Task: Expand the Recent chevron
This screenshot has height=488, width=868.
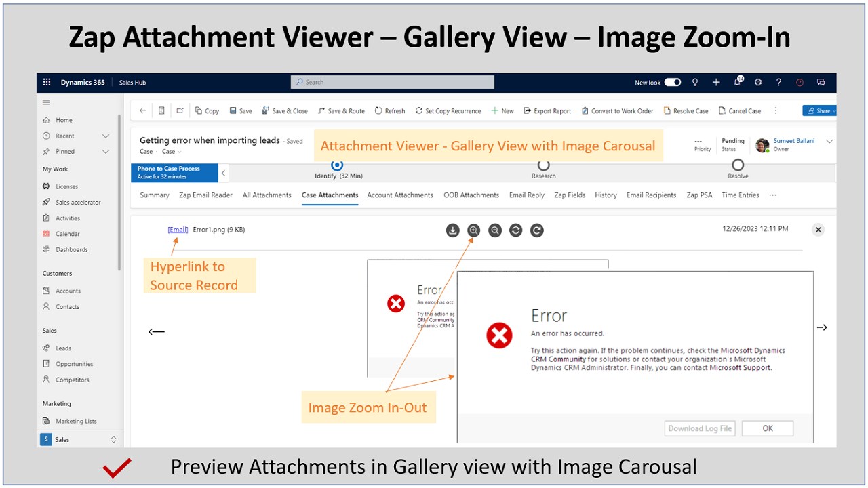Action: [106, 136]
